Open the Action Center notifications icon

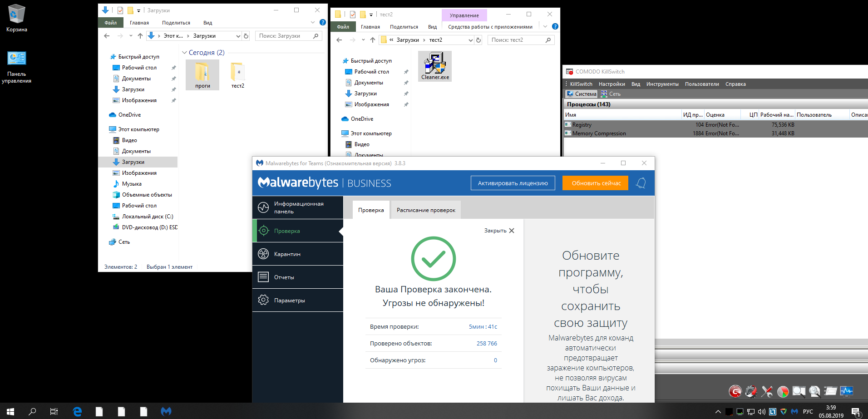coord(856,412)
